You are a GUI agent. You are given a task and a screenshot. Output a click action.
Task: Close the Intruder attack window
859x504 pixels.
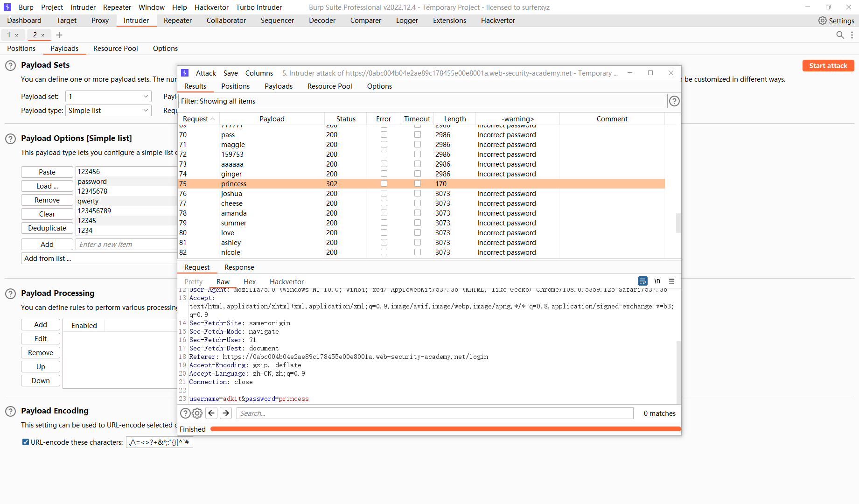click(671, 73)
